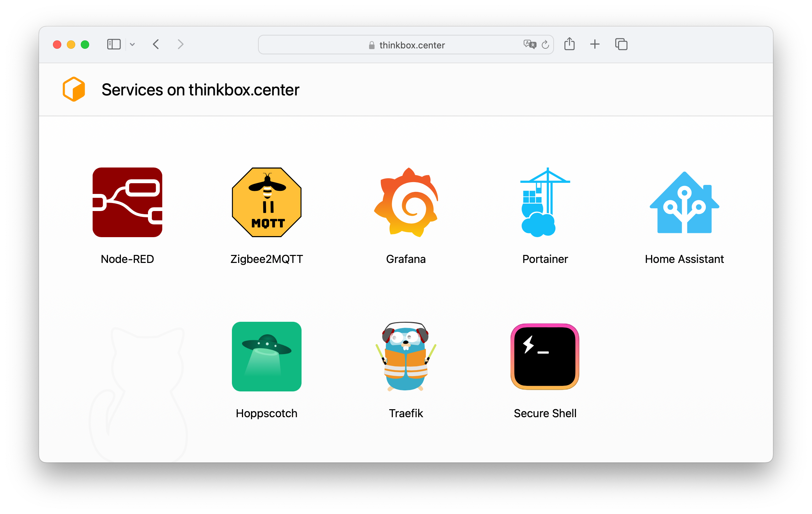Image resolution: width=812 pixels, height=514 pixels.
Task: Click the translate page icon
Action: pyautogui.click(x=529, y=45)
